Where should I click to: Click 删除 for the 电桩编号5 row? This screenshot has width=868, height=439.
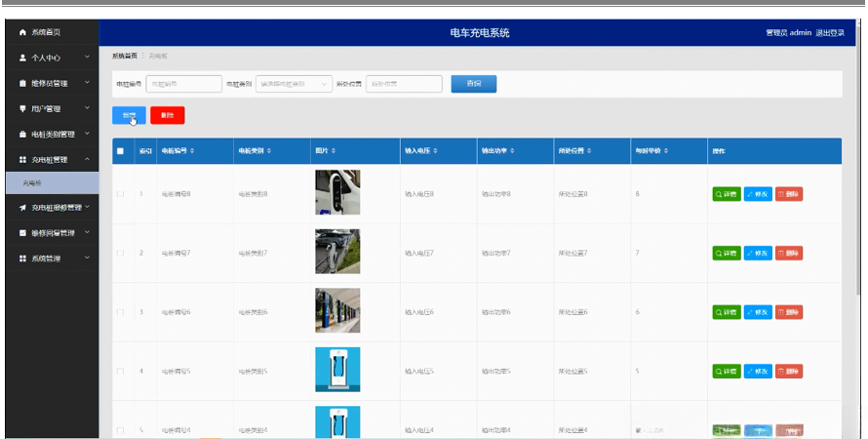(x=789, y=372)
